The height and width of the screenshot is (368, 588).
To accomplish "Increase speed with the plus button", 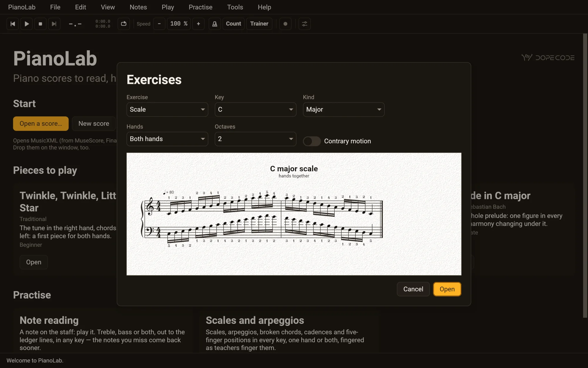I will [198, 24].
